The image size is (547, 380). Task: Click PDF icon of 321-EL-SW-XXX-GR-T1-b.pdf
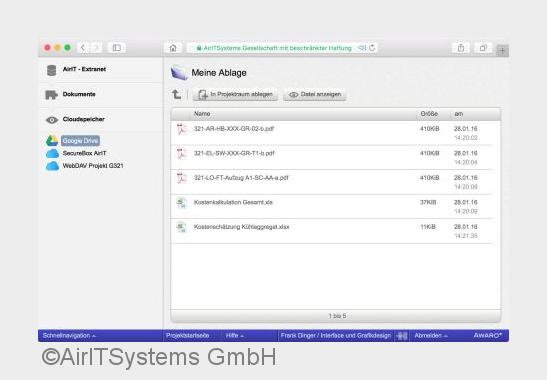[181, 154]
